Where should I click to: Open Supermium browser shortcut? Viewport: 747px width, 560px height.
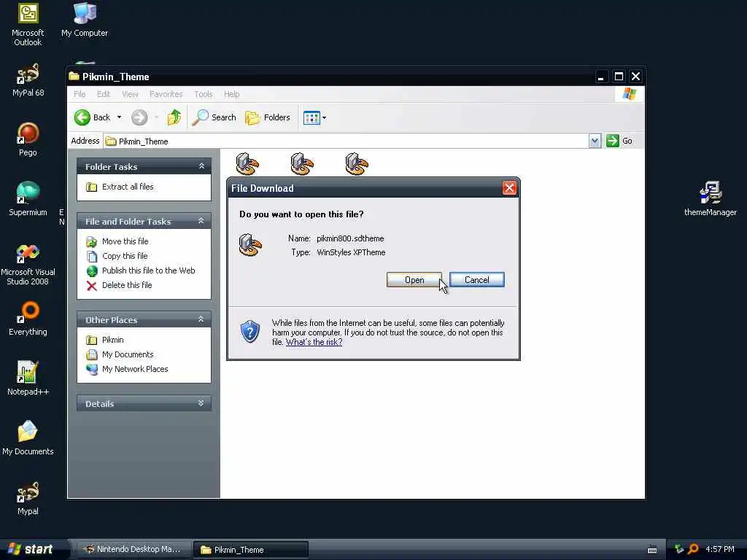[28, 199]
